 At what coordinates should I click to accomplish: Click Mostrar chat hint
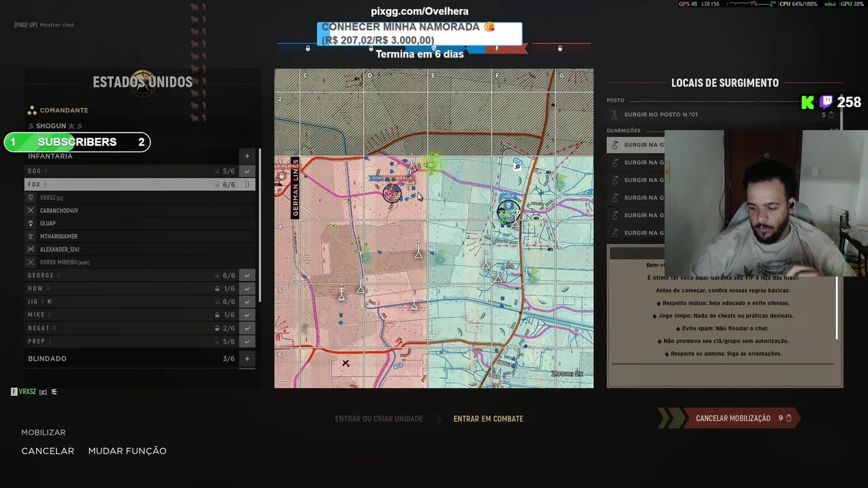44,25
